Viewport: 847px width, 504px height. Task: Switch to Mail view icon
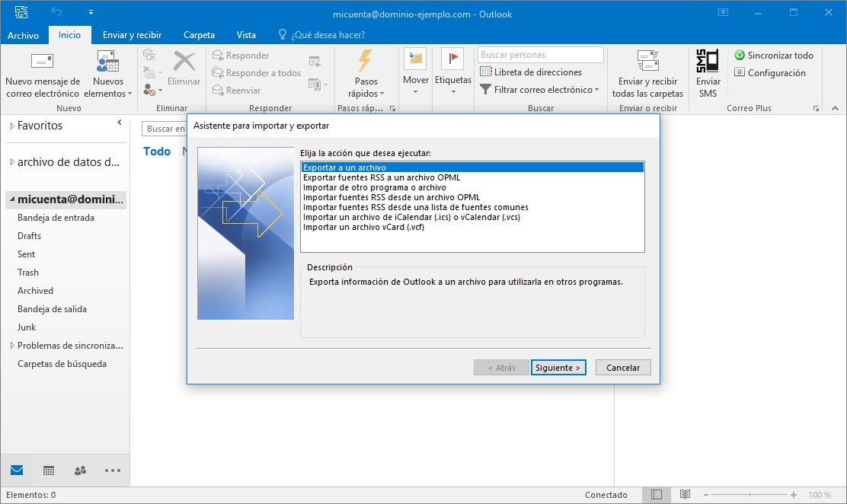click(x=17, y=470)
